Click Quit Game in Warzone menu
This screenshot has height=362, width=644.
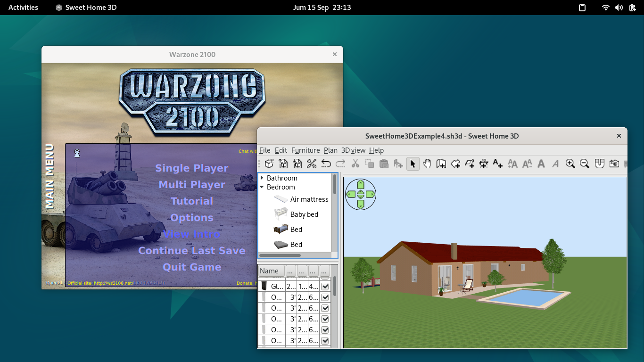click(192, 267)
